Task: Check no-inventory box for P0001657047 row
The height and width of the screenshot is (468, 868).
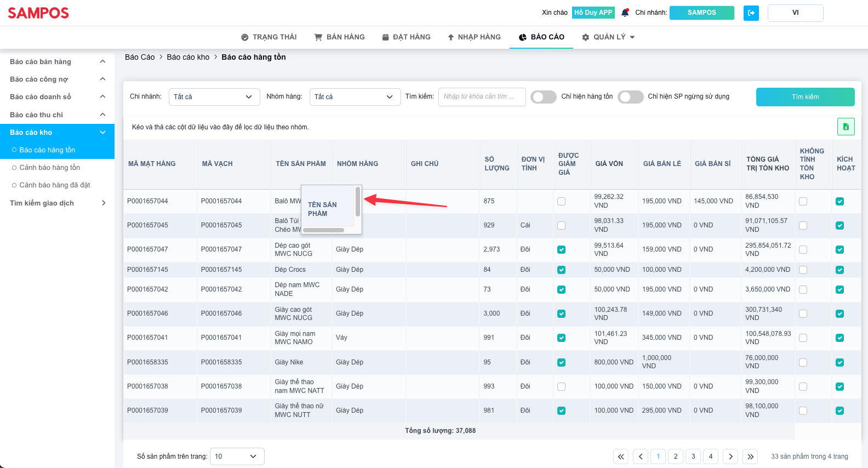Action: coord(803,250)
